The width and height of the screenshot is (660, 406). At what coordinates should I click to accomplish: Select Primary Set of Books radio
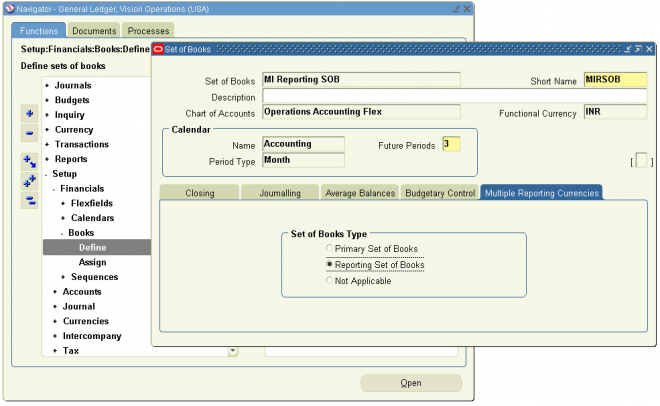point(330,248)
